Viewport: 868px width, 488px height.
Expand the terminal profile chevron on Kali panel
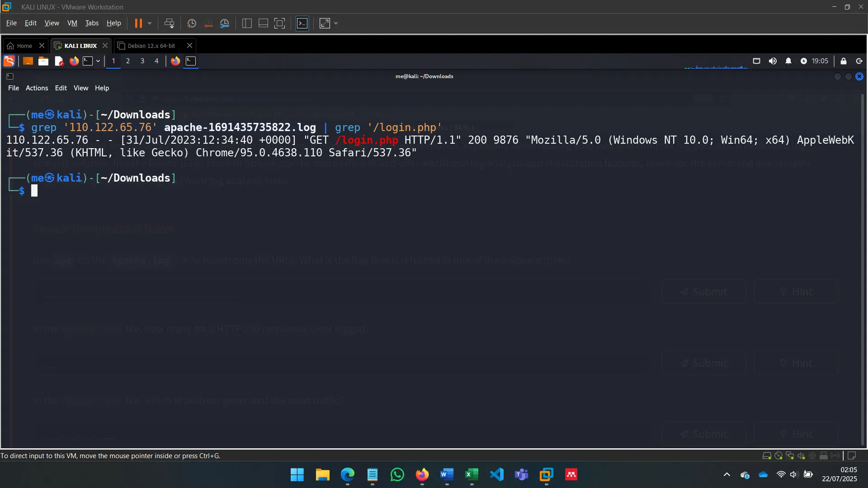click(98, 61)
